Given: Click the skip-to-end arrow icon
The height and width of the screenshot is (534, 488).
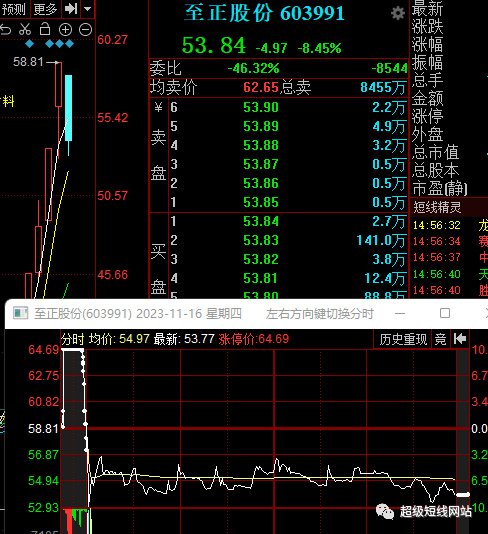Looking at the screenshot, I should [x=71, y=9].
